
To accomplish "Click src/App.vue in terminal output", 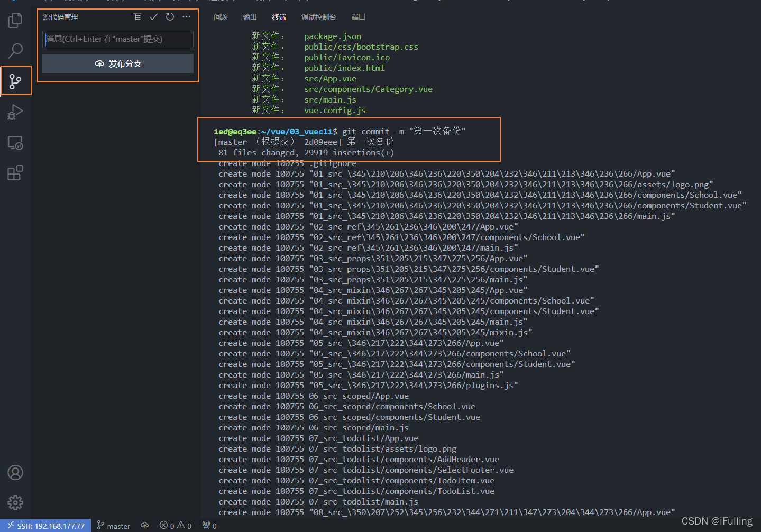I will [330, 78].
